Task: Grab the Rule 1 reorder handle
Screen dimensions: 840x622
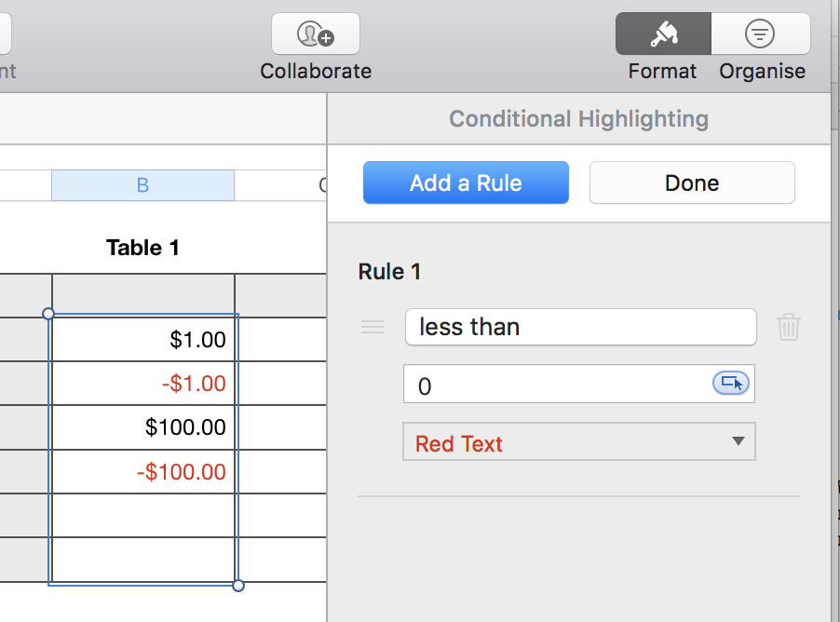Action: pos(373,327)
